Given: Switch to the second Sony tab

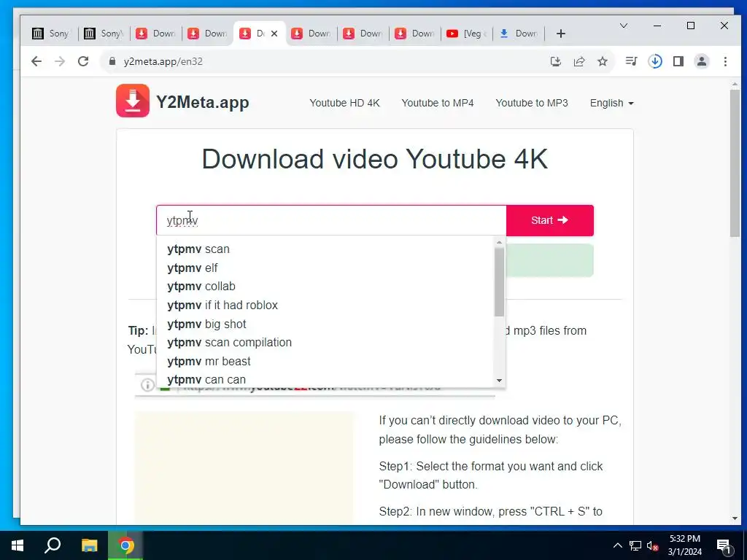Looking at the screenshot, I should pyautogui.click(x=104, y=34).
